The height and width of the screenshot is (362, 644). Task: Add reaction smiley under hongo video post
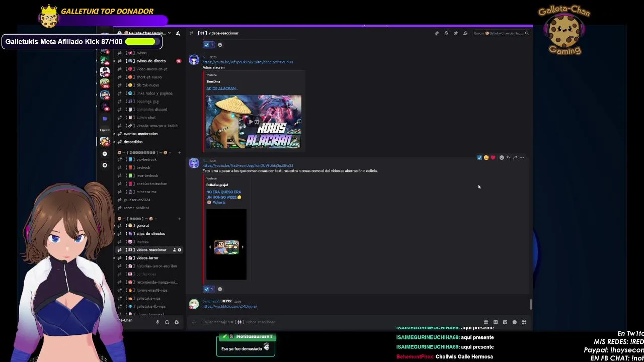click(220, 289)
